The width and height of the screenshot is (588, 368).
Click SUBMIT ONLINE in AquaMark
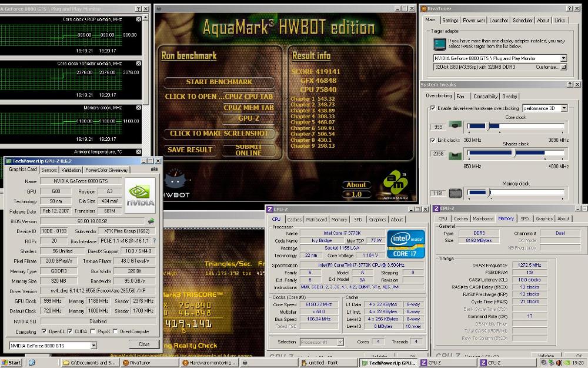(249, 150)
